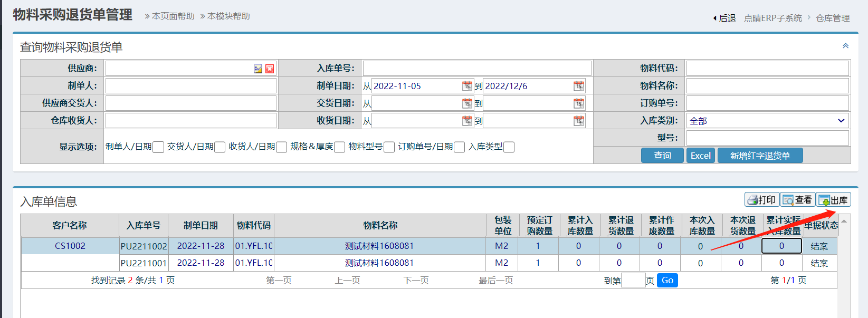Click 新增红字退货单 button
This screenshot has width=868, height=318.
(760, 156)
